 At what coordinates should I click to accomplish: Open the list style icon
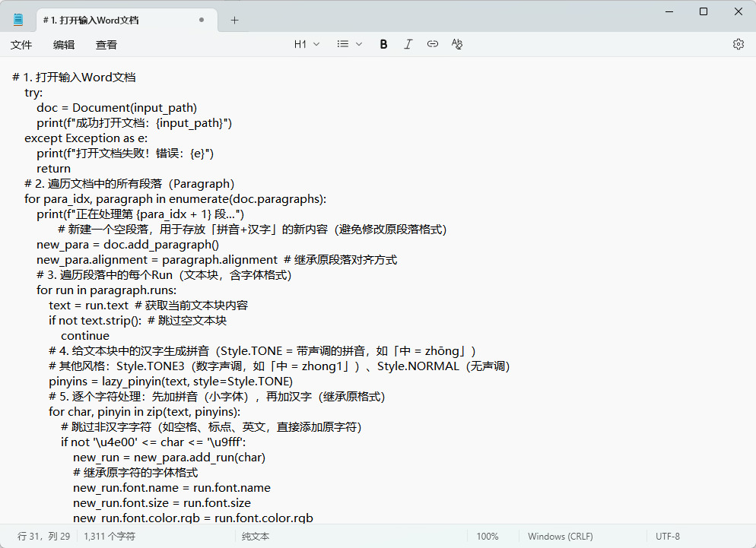343,44
